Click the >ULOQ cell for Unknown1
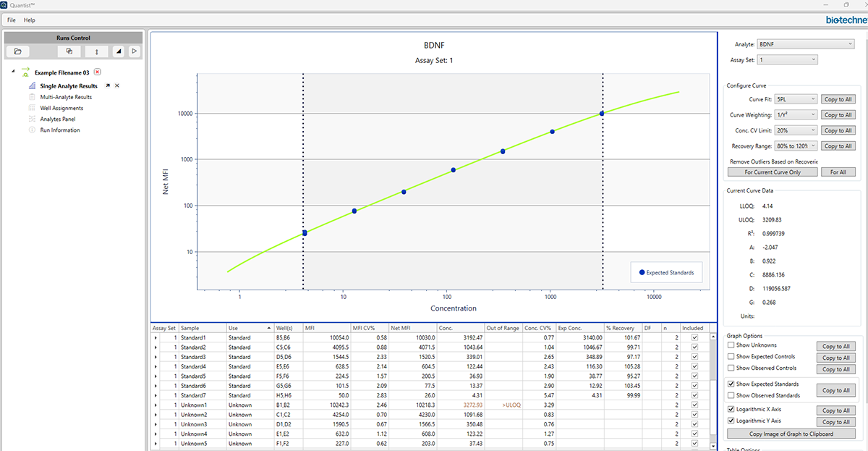Viewport: 868px width, 451px height. tap(504, 405)
